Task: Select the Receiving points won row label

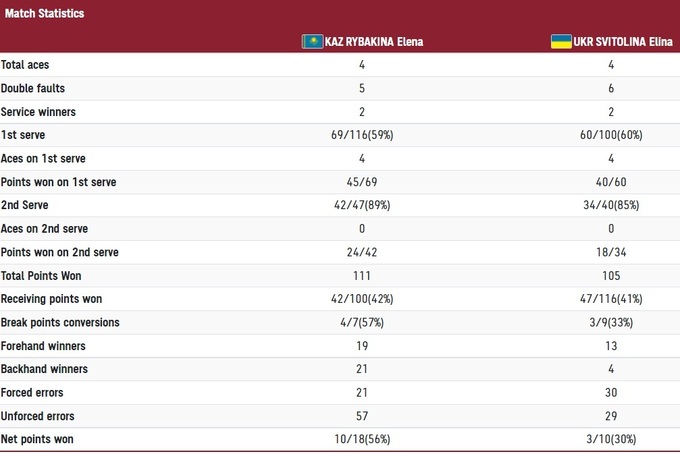Action: pyautogui.click(x=51, y=299)
